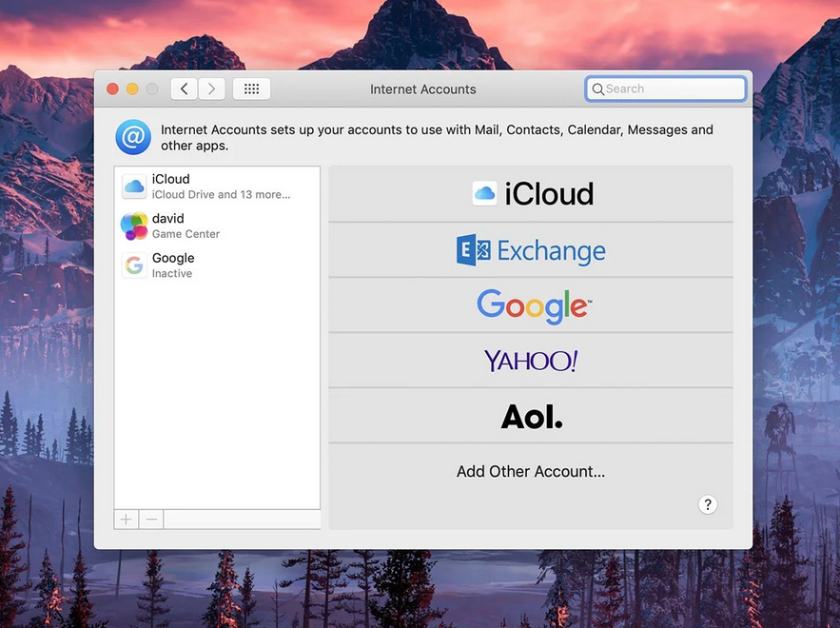The height and width of the screenshot is (628, 840).
Task: Show all preferences with the grid icon
Action: point(251,88)
